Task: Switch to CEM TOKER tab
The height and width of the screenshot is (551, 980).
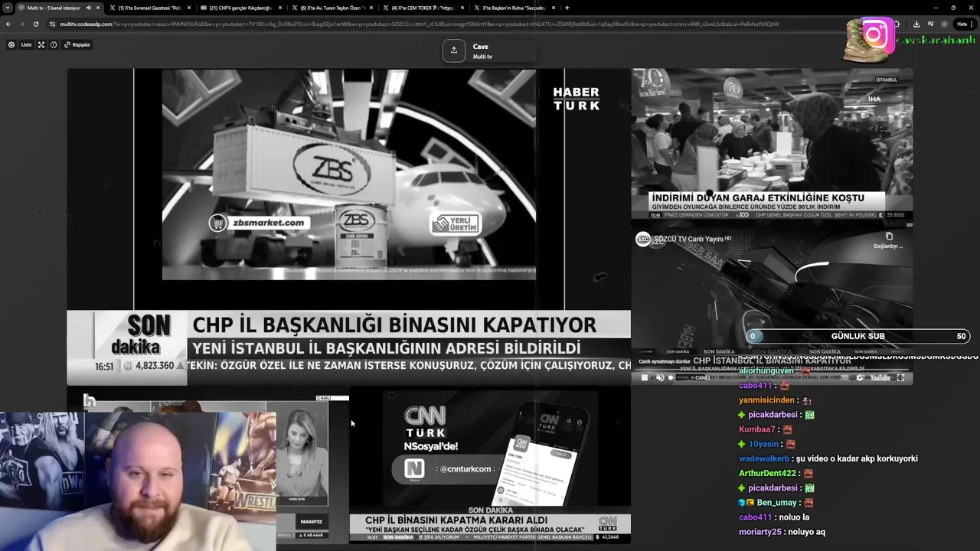Action: point(423,8)
